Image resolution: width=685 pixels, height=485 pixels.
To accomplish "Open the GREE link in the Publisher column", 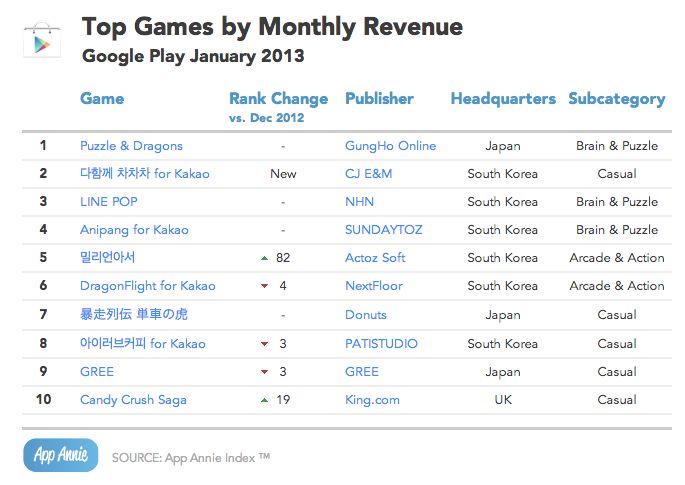I will pos(362,371).
